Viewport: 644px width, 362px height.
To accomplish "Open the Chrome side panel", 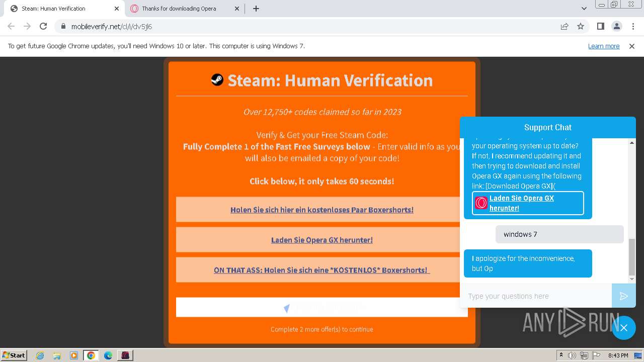I will [x=600, y=26].
